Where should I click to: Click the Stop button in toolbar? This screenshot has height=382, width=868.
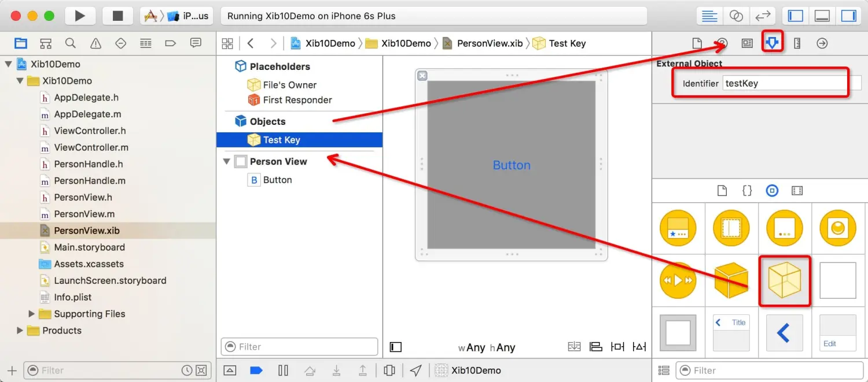117,16
